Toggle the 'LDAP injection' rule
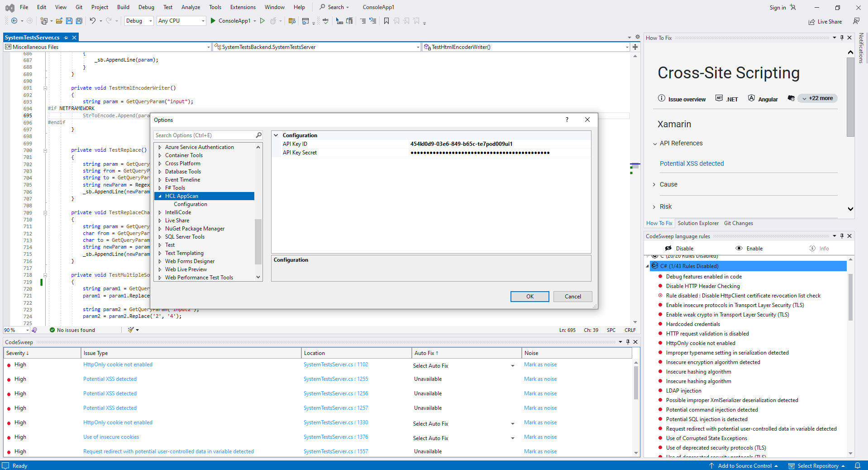Image resolution: width=868 pixels, height=470 pixels. 660,391
